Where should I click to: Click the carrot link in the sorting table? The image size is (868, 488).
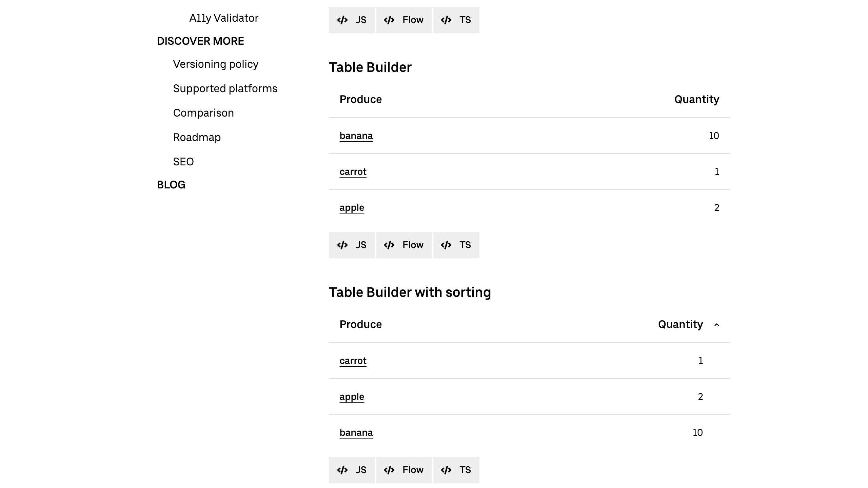[353, 361]
